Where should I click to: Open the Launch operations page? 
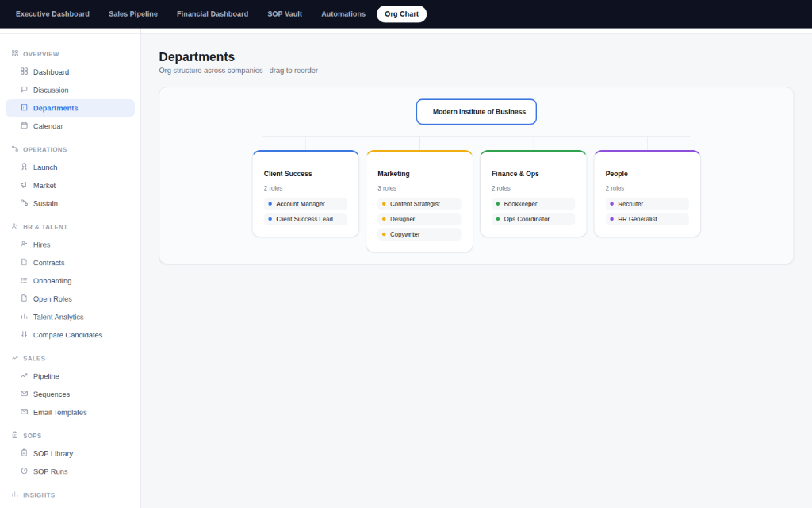[70, 167]
